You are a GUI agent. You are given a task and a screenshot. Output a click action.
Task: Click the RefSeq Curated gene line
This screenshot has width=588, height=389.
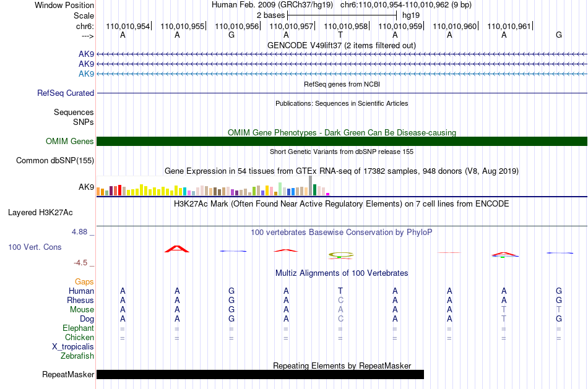[x=342, y=93]
